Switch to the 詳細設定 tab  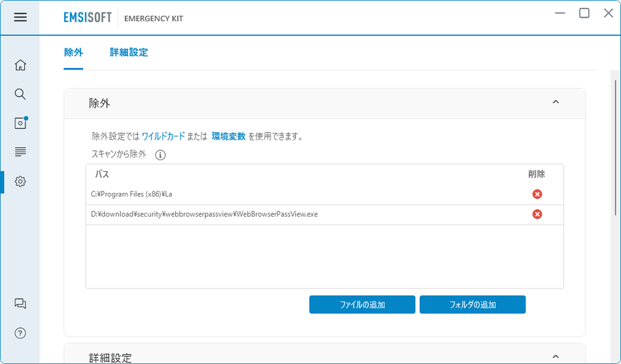(x=129, y=52)
